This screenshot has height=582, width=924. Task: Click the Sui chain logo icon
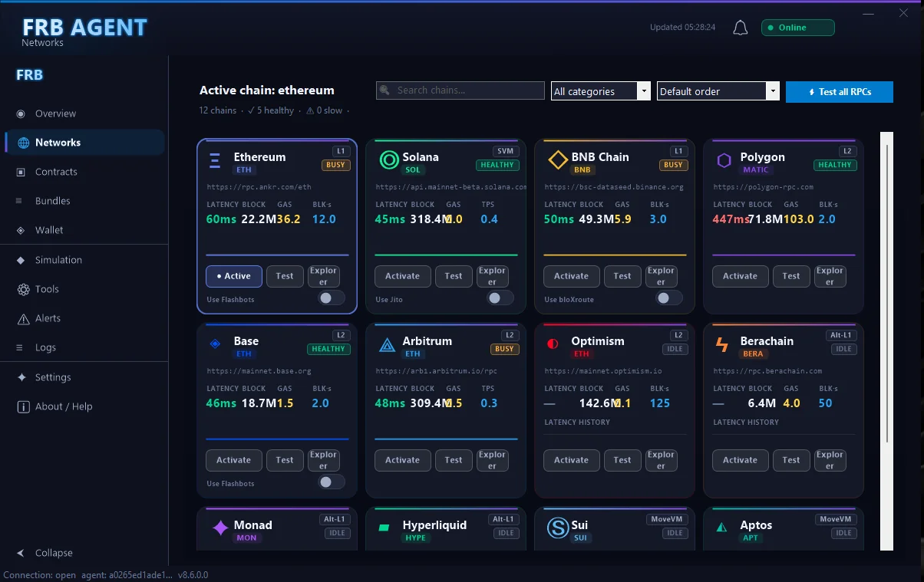[x=557, y=528]
